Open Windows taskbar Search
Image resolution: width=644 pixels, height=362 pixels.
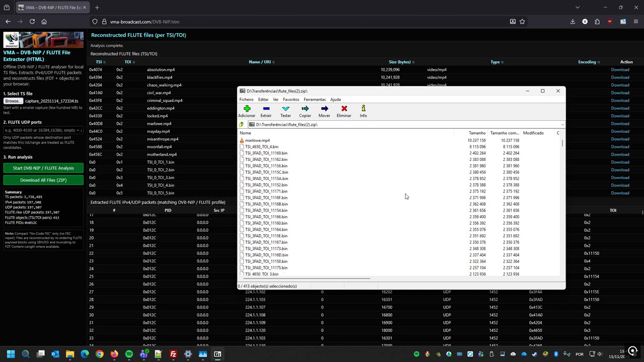26,354
